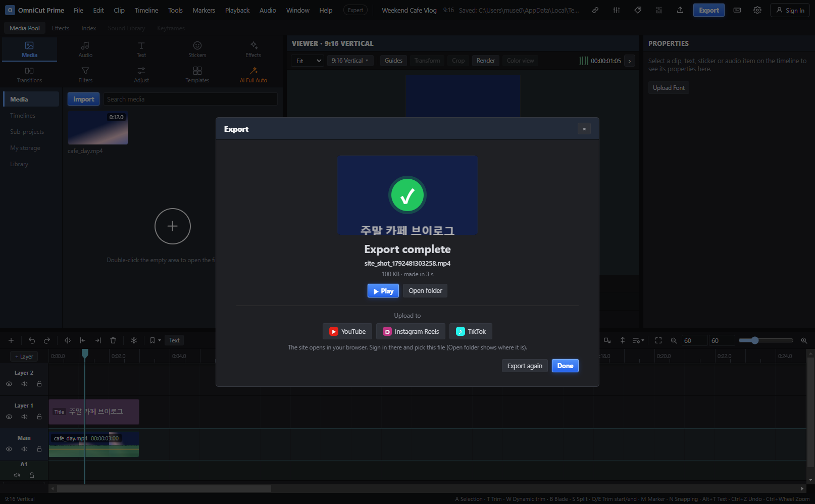815x504 pixels.
Task: Expand the marker dropdown arrow in timeline toolbar
Action: click(160, 340)
